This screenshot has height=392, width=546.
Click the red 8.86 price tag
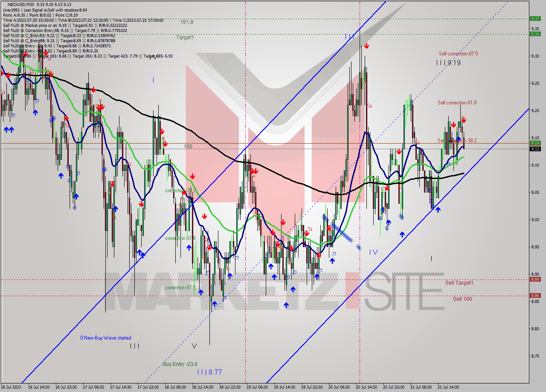pos(535,295)
